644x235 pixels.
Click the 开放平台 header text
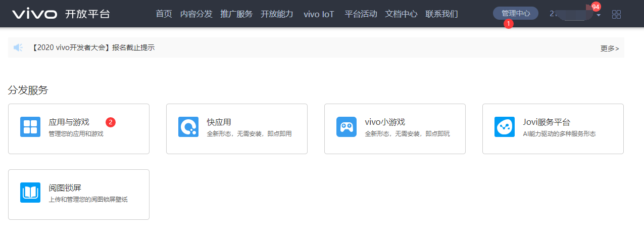click(x=87, y=14)
